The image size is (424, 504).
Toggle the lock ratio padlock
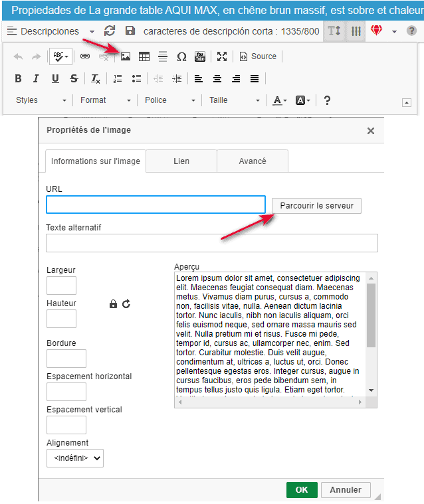113,304
